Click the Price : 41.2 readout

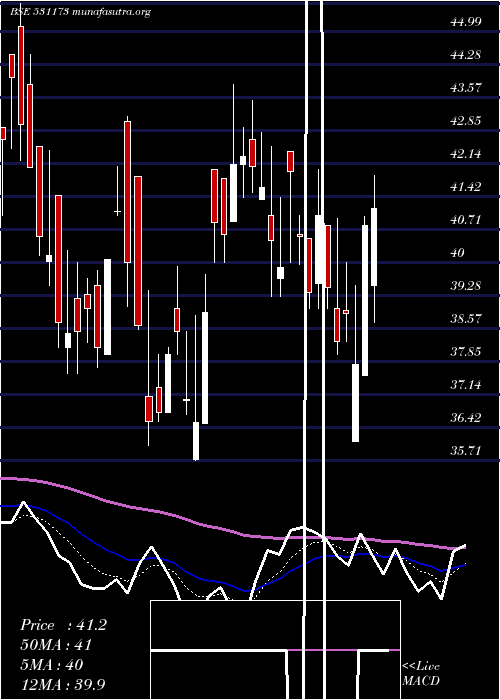[63, 625]
